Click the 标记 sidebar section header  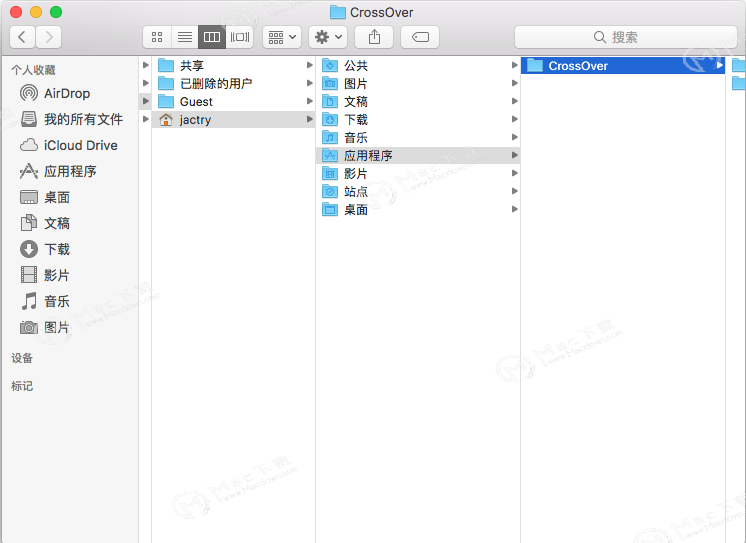tap(22, 385)
